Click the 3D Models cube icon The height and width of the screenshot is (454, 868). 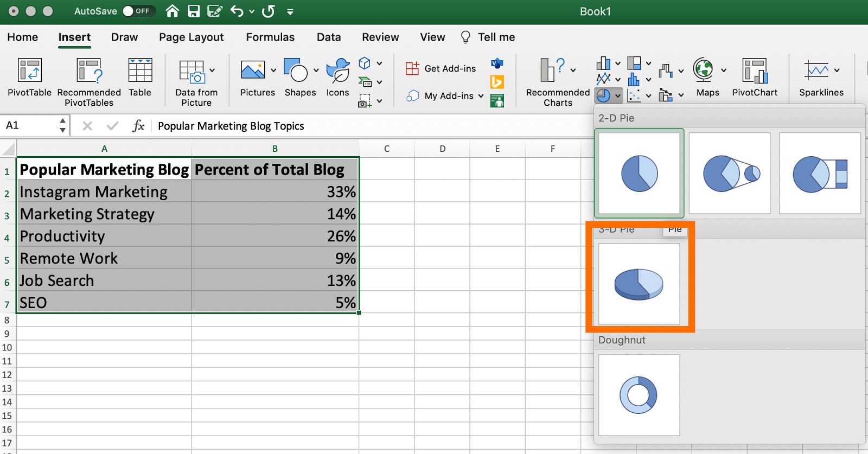365,63
